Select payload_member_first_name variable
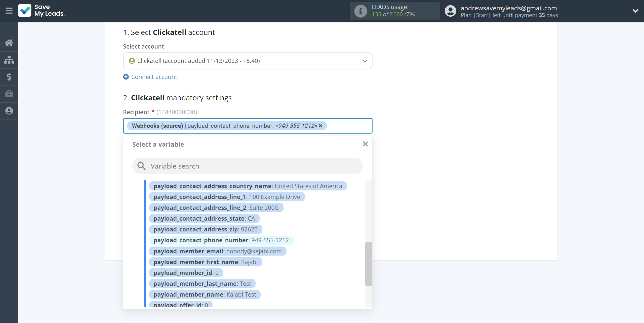 point(206,262)
